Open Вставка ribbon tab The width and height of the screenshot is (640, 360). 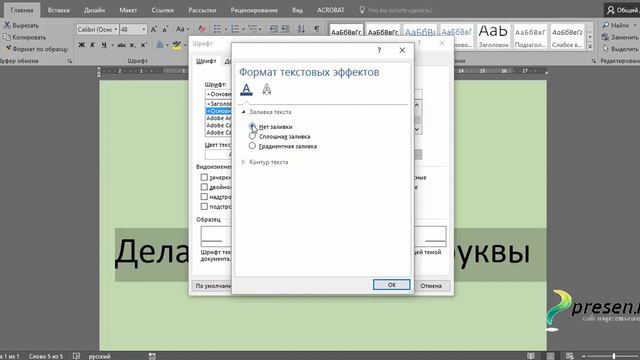pos(58,10)
